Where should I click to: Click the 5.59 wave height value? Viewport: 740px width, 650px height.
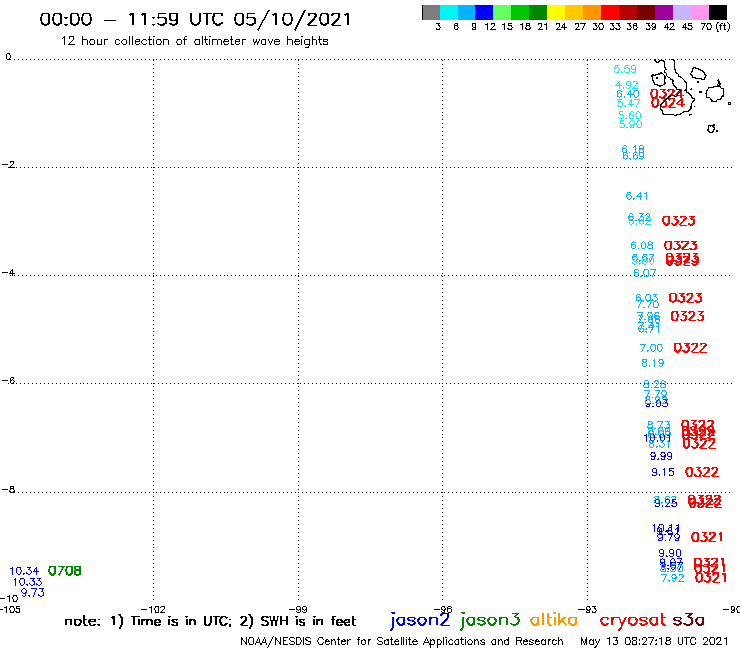coord(625,69)
